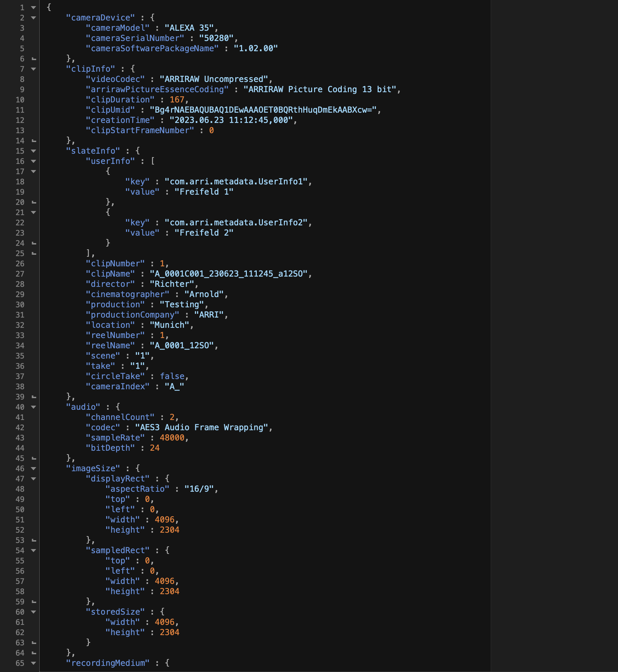The image size is (618, 672).
Task: Collapse the root object fold arrow on line 1
Action: (33, 8)
